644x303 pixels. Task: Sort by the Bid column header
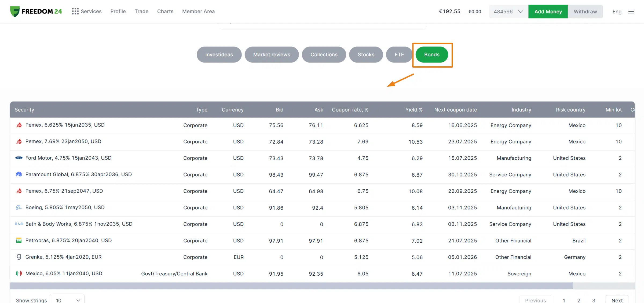click(x=279, y=109)
